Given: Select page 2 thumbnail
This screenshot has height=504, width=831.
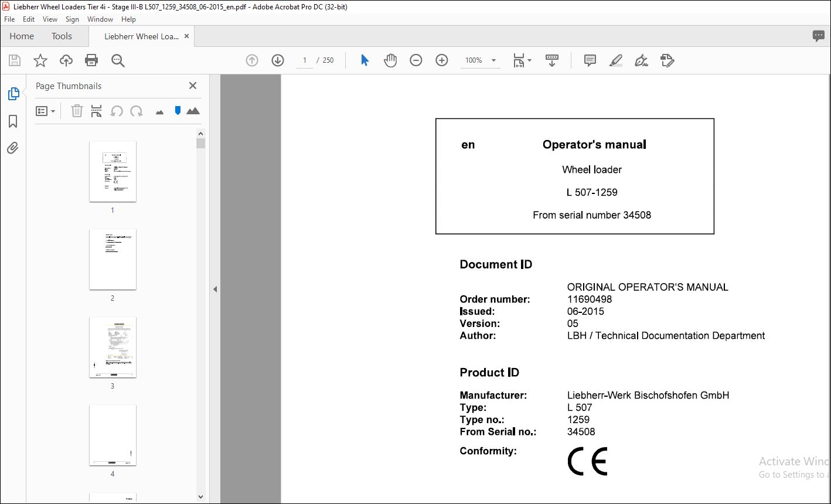Looking at the screenshot, I should [113, 259].
